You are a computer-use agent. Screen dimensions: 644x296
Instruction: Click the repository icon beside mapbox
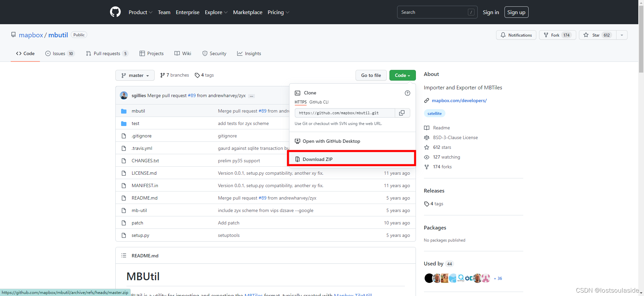pyautogui.click(x=13, y=35)
